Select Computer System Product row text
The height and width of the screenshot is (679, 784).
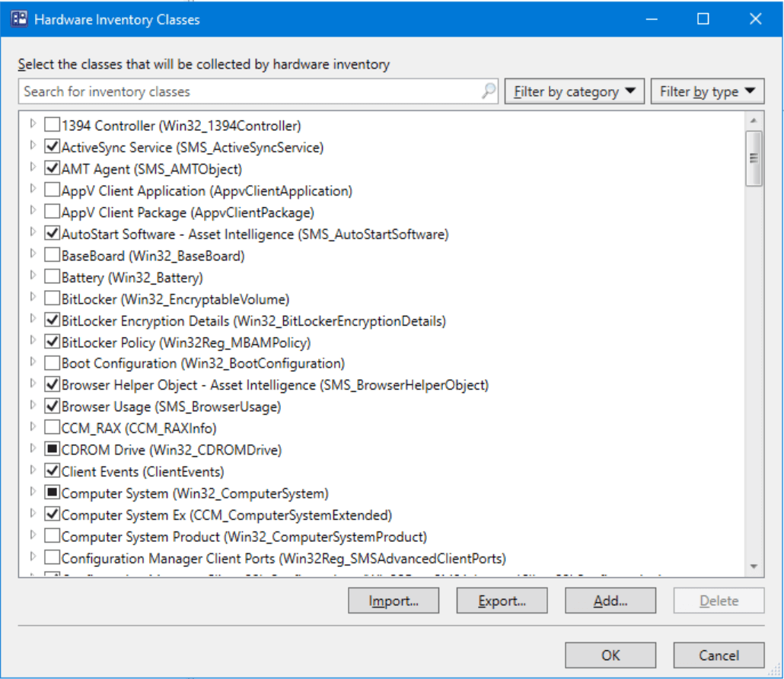click(x=244, y=537)
